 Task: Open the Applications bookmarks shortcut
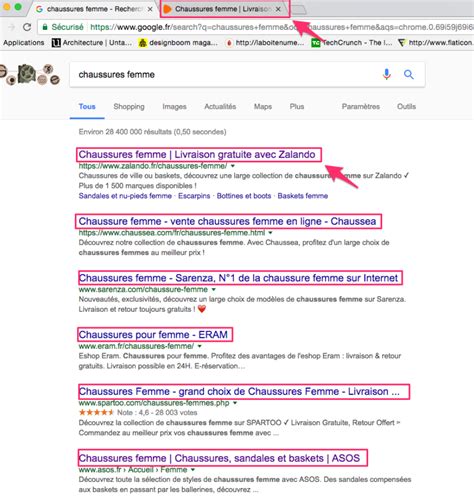[24, 43]
